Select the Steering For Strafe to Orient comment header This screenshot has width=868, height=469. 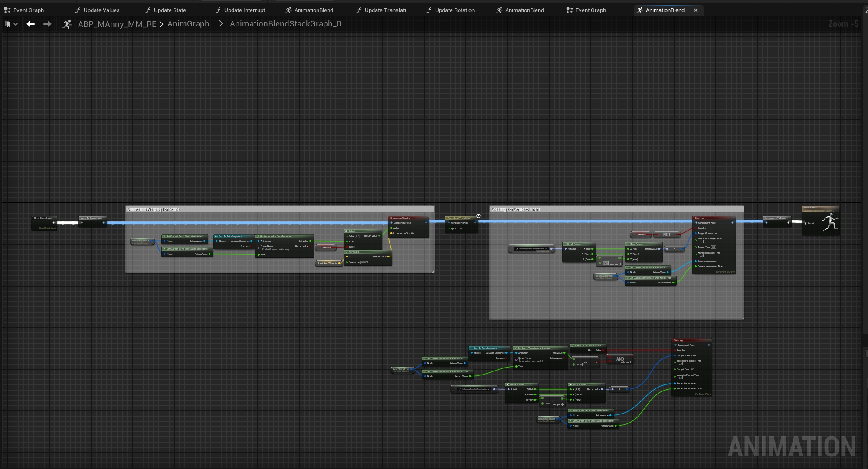pos(616,209)
